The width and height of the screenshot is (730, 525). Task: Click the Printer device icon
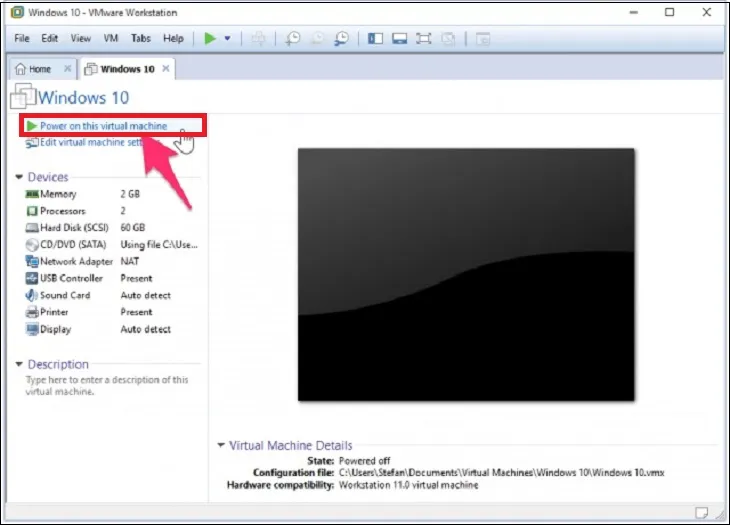click(x=32, y=312)
